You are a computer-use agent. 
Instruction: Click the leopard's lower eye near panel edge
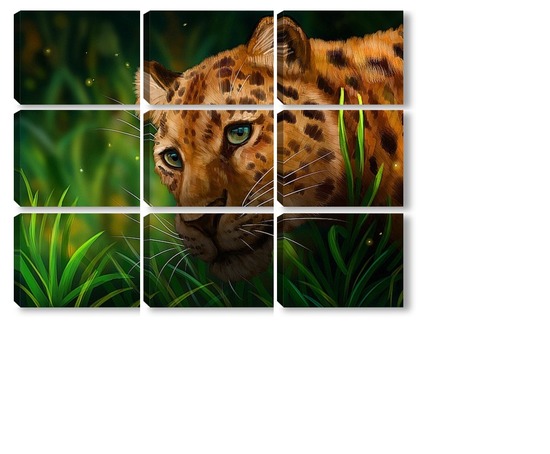(173, 158)
